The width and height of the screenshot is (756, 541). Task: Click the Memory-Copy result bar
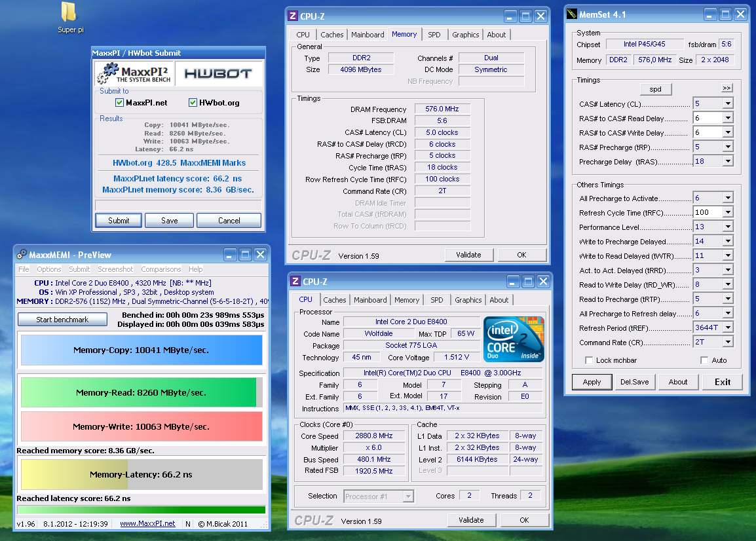(142, 350)
